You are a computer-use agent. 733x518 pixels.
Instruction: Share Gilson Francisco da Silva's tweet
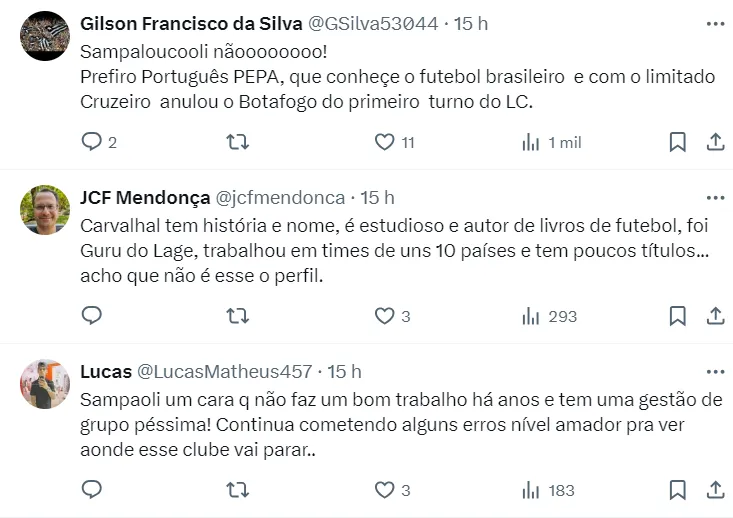tap(715, 142)
